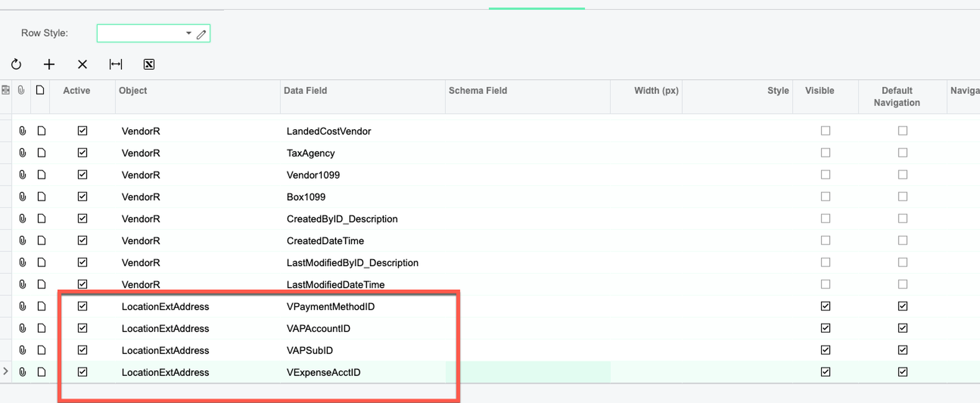Click the Data Field column header
Image resolution: width=980 pixels, height=403 pixels.
(x=305, y=90)
